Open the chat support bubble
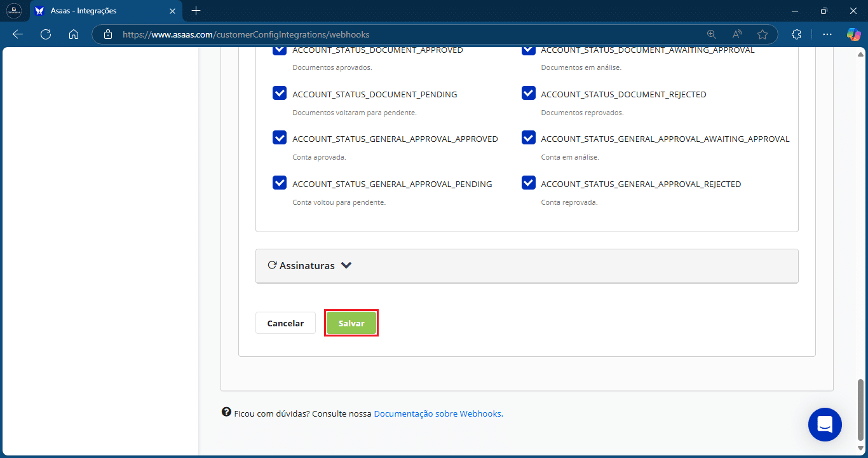 [x=825, y=424]
